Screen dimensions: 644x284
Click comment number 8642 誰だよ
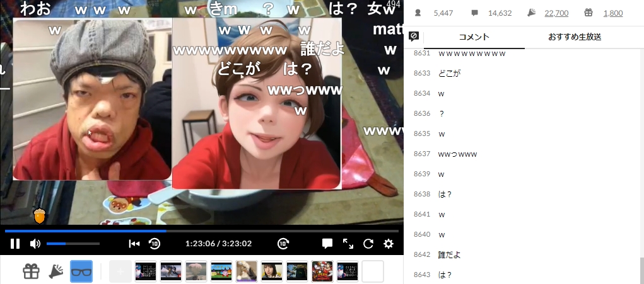pos(450,254)
